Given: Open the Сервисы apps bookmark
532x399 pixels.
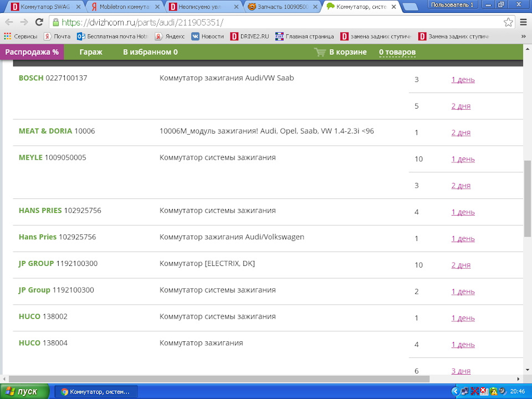Looking at the screenshot, I should point(21,37).
